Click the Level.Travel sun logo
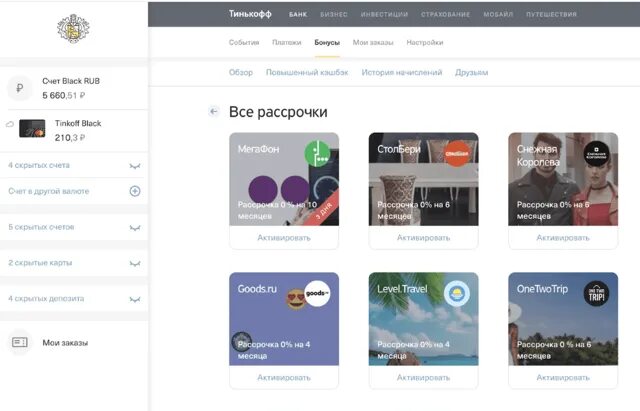The width and height of the screenshot is (640, 411). point(457,293)
